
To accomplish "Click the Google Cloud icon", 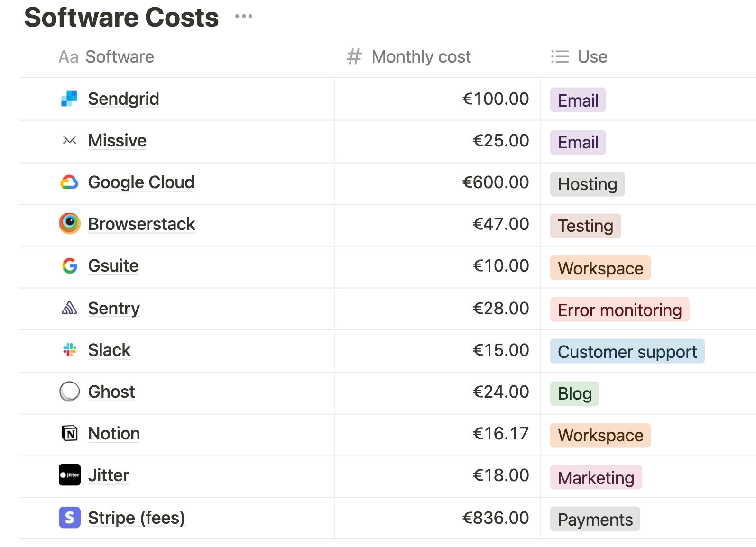I will pyautogui.click(x=69, y=182).
